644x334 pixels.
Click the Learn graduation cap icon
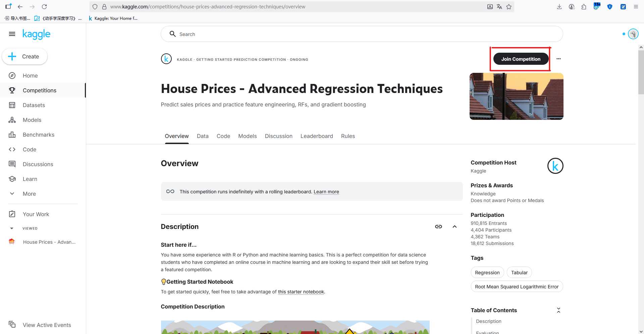(x=12, y=179)
